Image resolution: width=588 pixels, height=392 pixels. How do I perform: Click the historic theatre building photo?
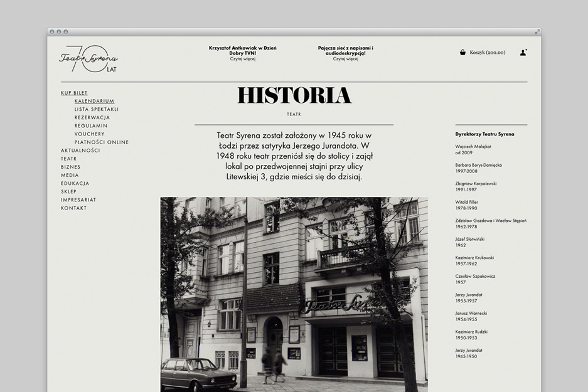click(x=294, y=294)
